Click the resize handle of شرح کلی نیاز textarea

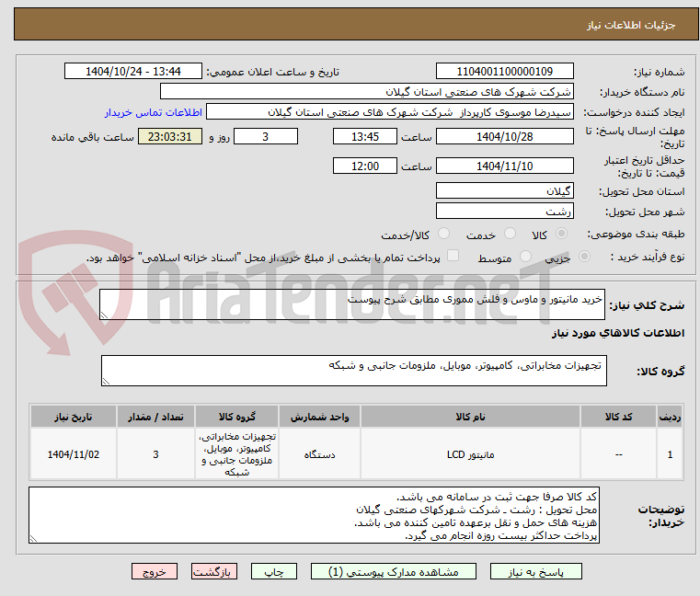104,315
